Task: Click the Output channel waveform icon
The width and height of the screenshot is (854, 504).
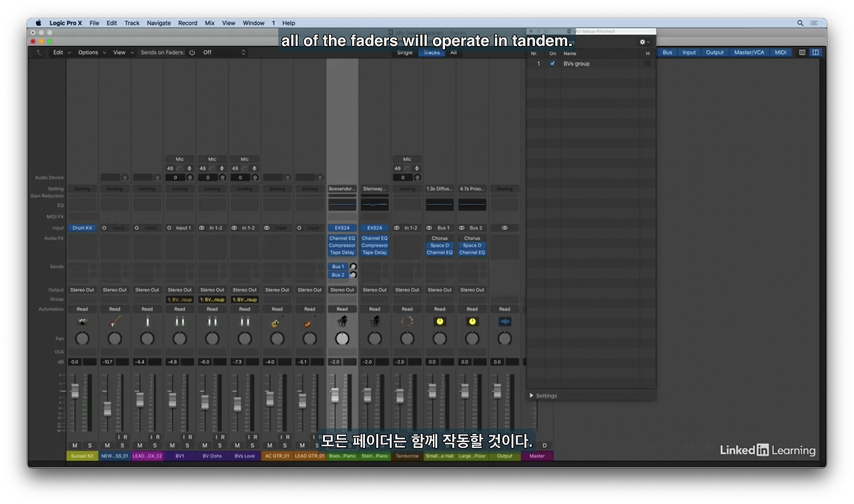Action: coord(505,322)
